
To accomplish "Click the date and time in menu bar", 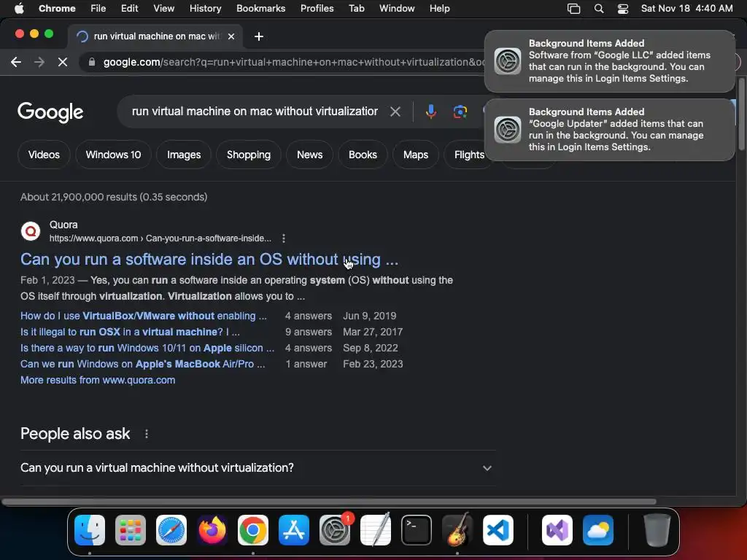I will [x=686, y=9].
